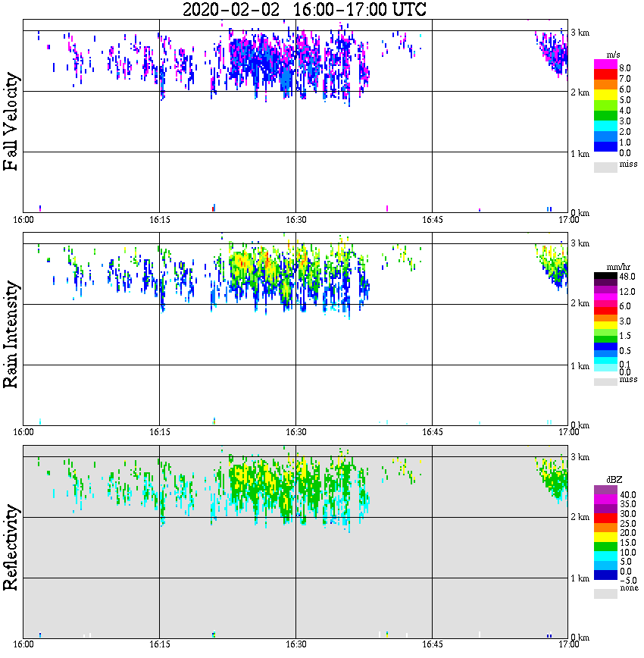Click the chart title '2020-02-02 16:00-17:00 UTC'
This screenshot has height=658, width=644.
(305, 9)
